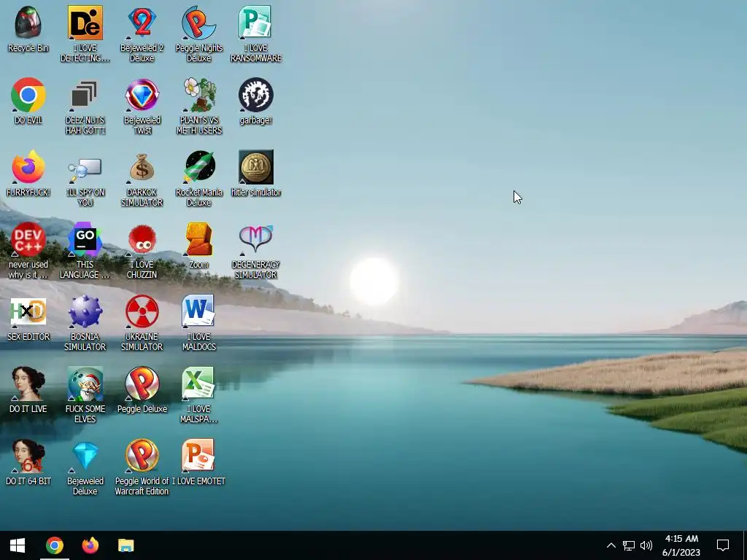This screenshot has height=560, width=747.
Task: Switch to Chrome in the taskbar
Action: point(54,545)
